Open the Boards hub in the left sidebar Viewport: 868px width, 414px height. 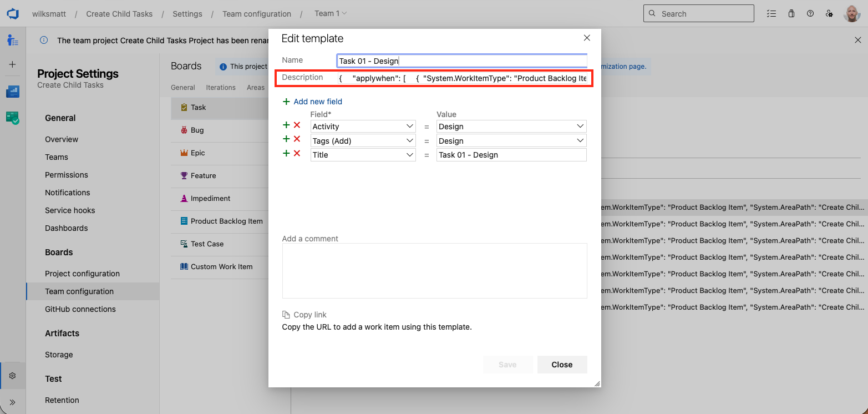pos(13,40)
